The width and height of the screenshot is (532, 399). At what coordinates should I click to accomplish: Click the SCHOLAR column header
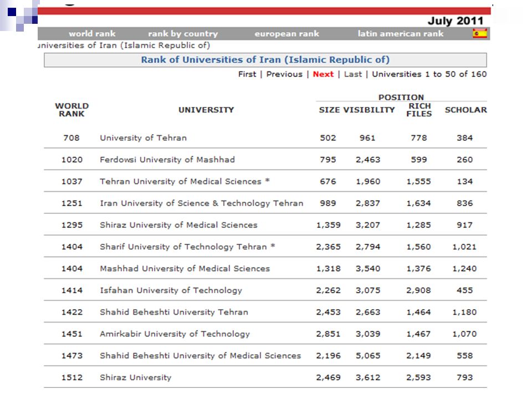click(466, 110)
